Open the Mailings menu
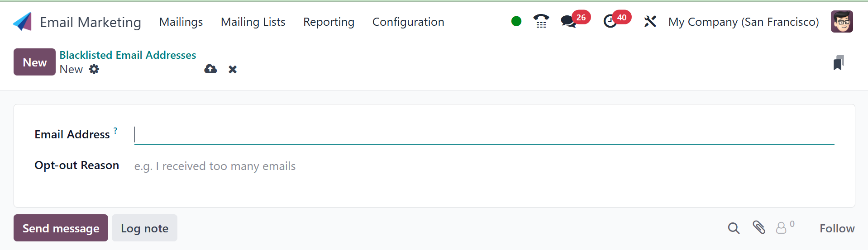 181,22
